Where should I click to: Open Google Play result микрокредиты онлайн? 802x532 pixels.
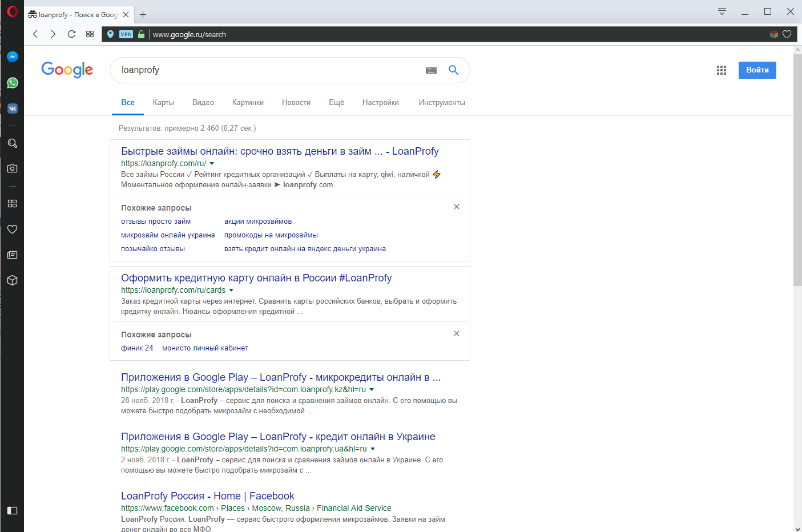[281, 377]
